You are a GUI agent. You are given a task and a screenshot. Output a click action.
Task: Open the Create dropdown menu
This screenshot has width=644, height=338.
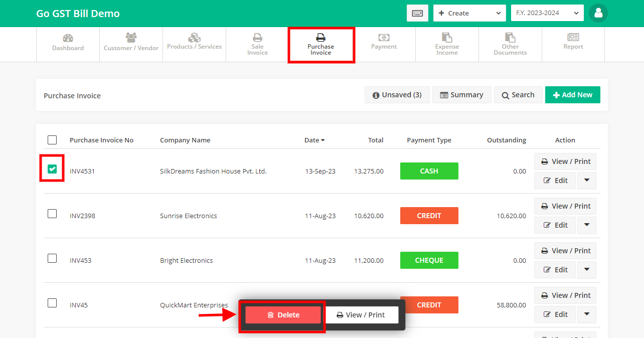[x=469, y=13]
